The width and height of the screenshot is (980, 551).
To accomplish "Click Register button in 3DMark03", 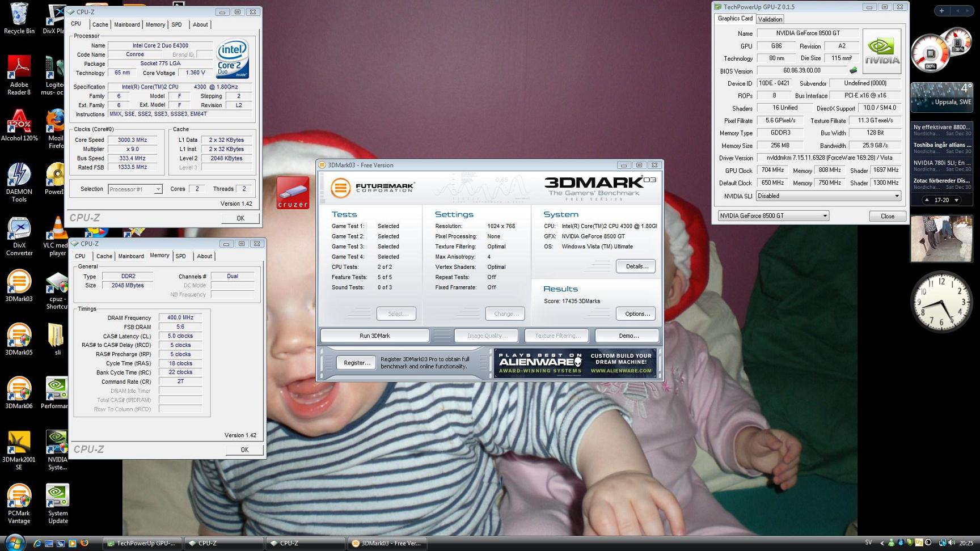I will pyautogui.click(x=357, y=363).
